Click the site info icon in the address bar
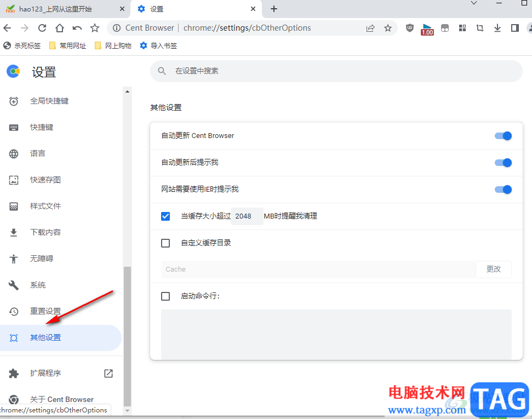The width and height of the screenshot is (532, 419). click(117, 28)
